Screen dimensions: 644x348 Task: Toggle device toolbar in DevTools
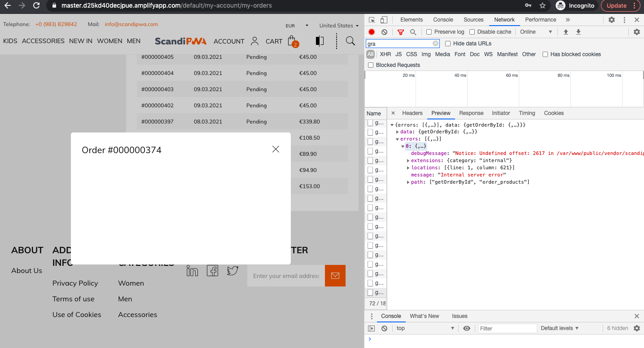click(x=384, y=20)
